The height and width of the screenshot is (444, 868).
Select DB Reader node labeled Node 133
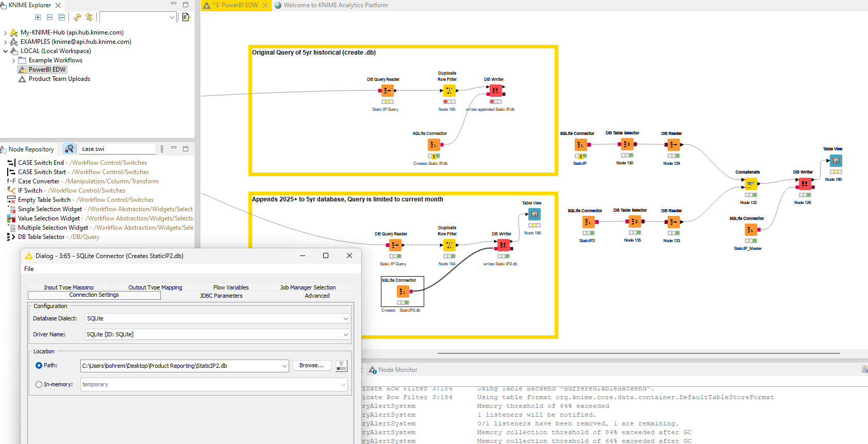coord(673,222)
